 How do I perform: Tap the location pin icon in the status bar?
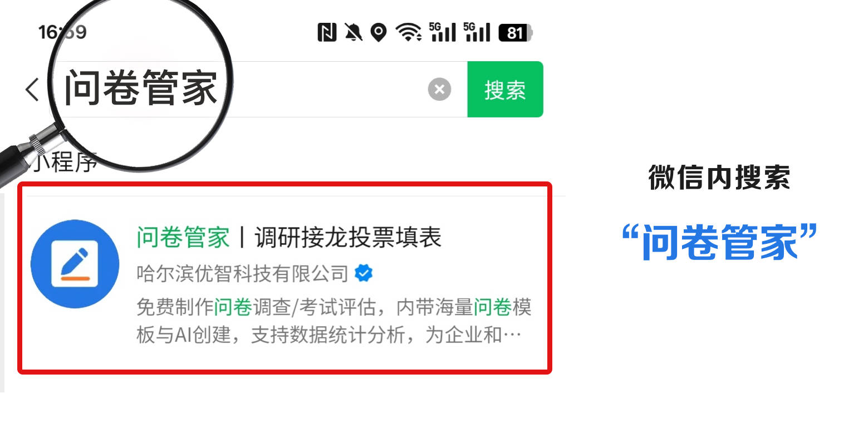point(379,33)
